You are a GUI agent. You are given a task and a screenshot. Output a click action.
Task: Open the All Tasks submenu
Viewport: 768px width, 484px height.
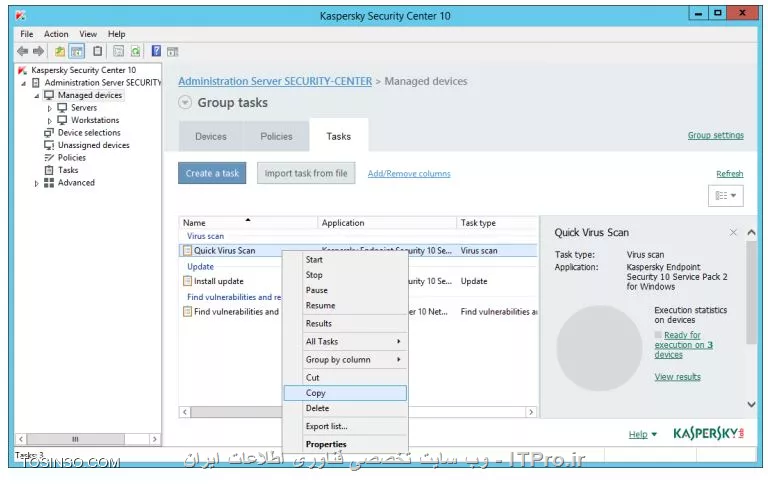click(345, 341)
